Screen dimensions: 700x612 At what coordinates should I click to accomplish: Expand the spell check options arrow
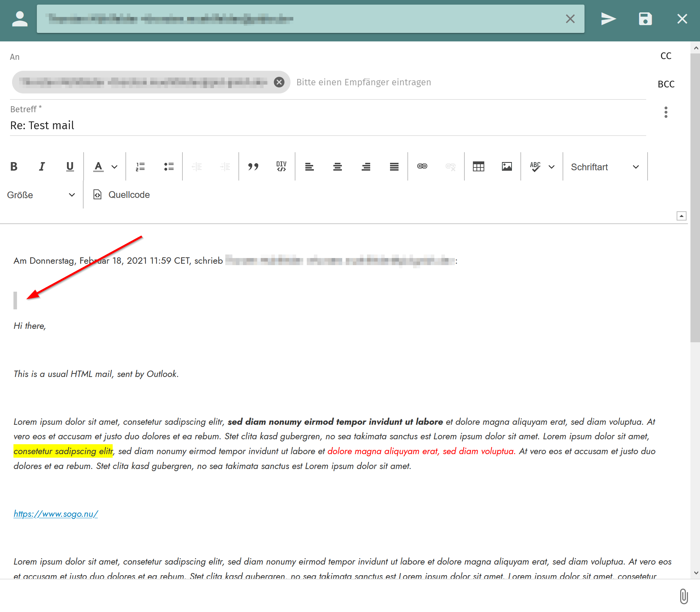coord(551,167)
